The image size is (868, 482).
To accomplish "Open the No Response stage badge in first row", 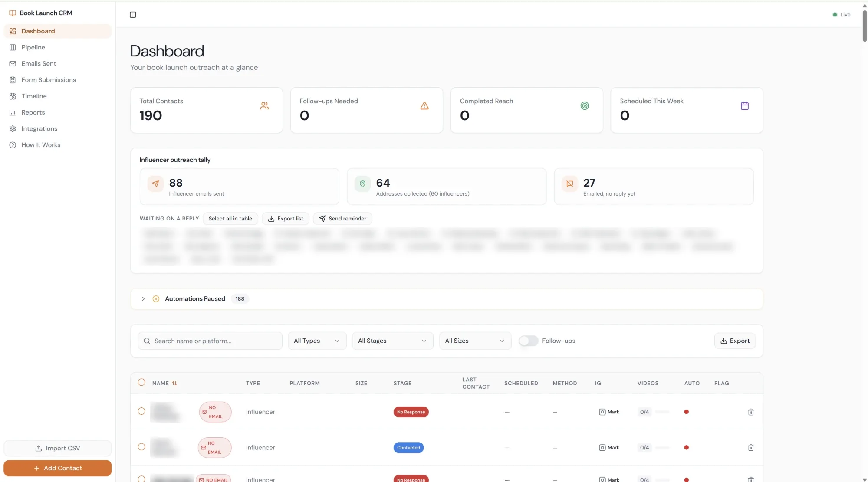I will pyautogui.click(x=411, y=412).
